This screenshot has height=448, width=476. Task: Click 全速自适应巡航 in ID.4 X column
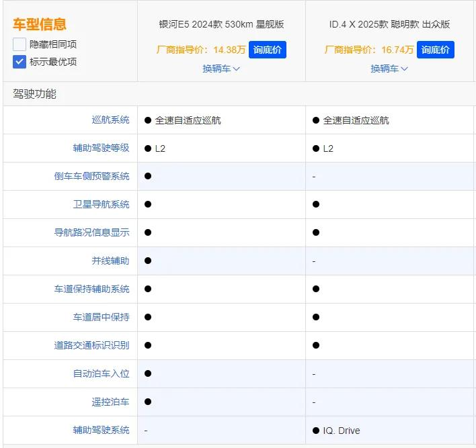[x=356, y=120]
